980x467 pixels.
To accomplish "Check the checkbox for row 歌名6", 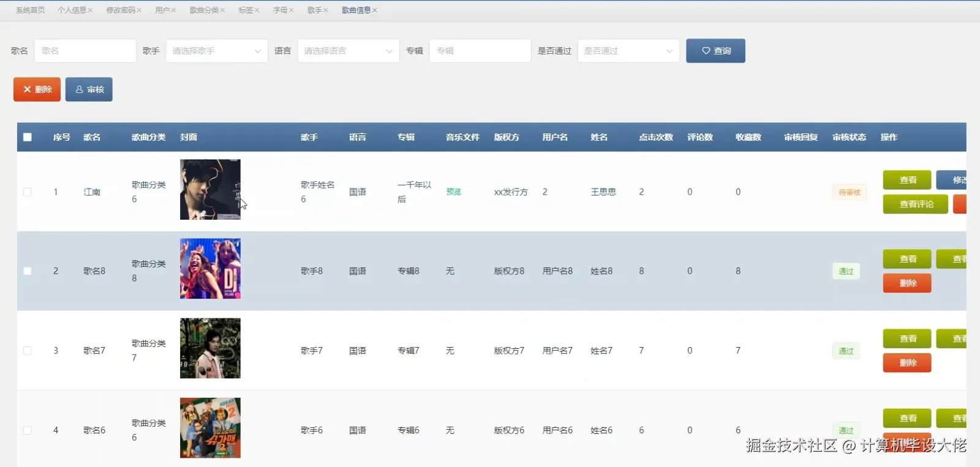I will (28, 430).
